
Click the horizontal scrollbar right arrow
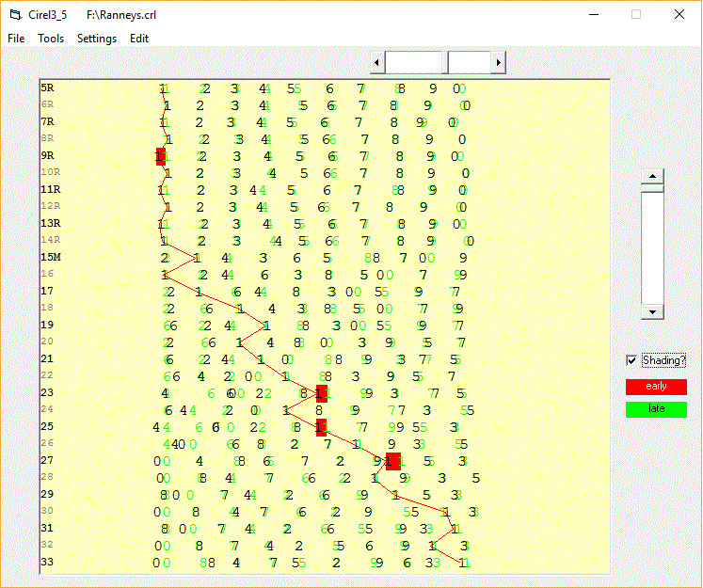point(499,62)
